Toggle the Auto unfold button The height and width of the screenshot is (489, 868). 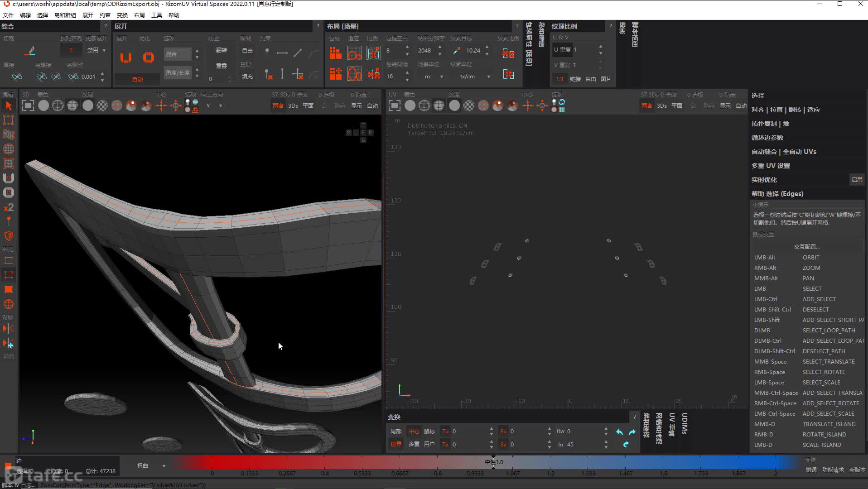(x=137, y=79)
